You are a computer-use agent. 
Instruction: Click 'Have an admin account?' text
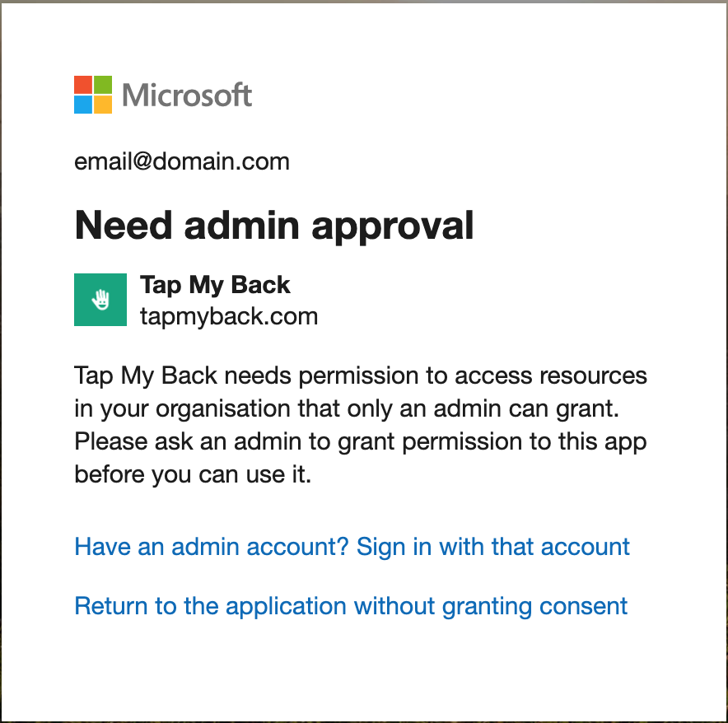212,547
